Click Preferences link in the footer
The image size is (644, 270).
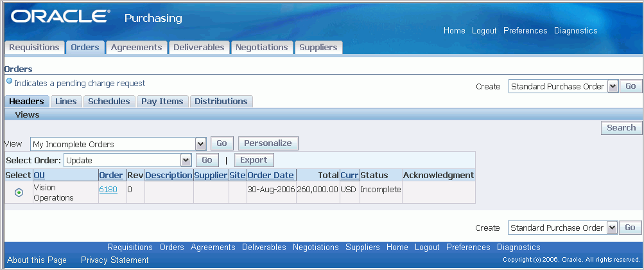click(x=468, y=248)
